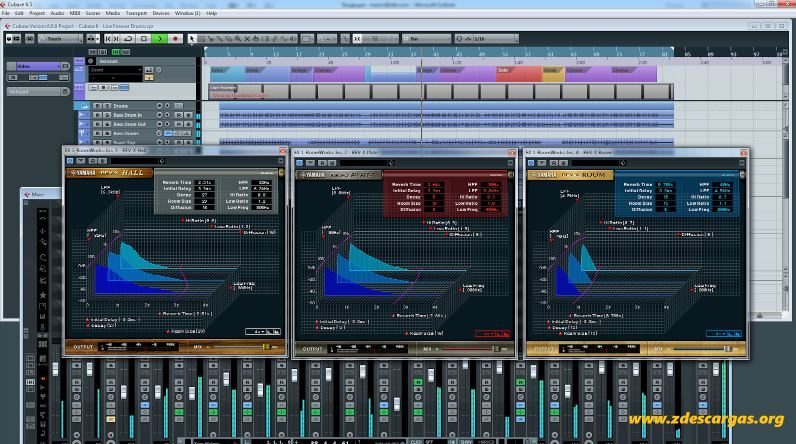Toggle bypass on the REV-X Hall plugin window
The image size is (796, 444).
[70, 161]
